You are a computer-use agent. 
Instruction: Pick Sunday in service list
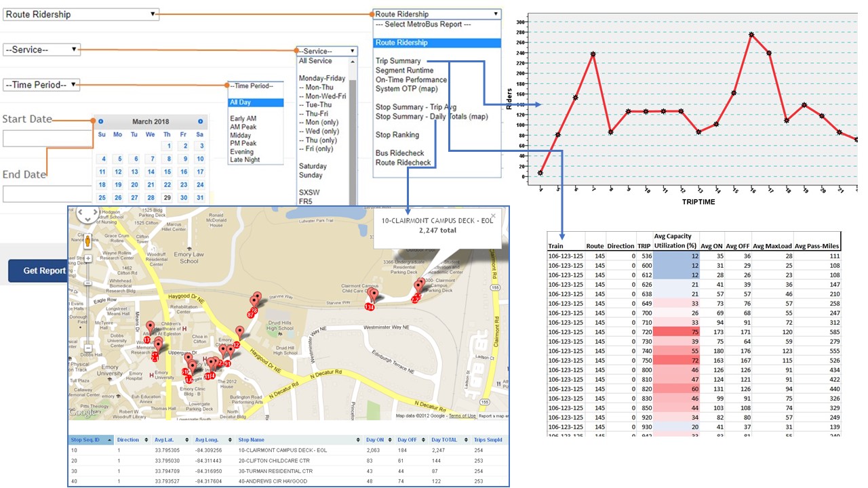click(311, 175)
